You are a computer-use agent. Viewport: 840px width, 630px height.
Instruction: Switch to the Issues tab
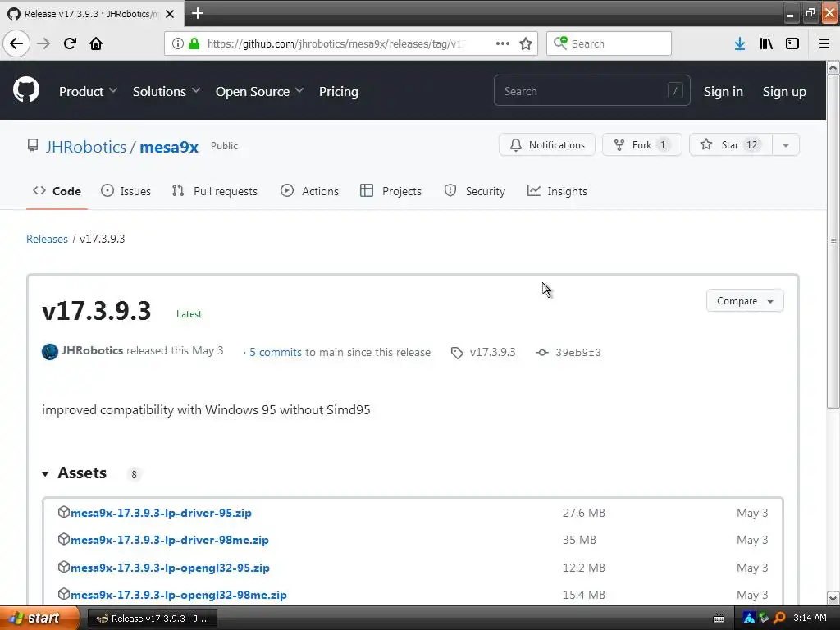pyautogui.click(x=126, y=191)
